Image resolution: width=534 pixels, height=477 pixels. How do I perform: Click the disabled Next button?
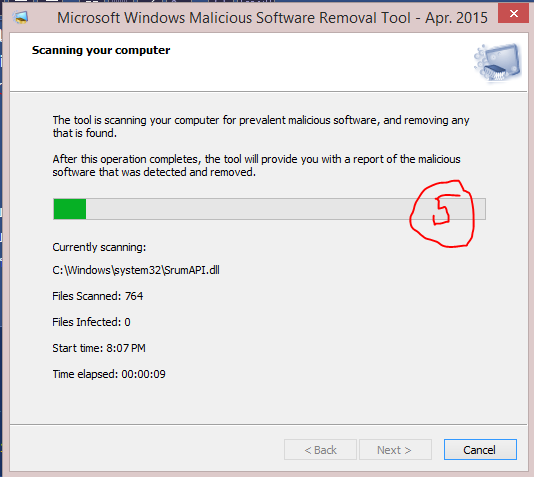(x=395, y=449)
